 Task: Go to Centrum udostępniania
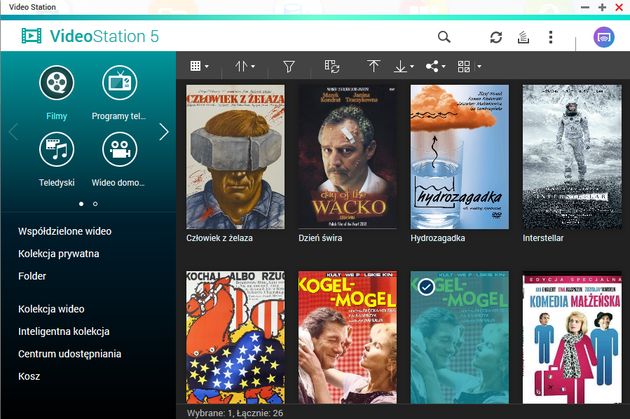(70, 354)
